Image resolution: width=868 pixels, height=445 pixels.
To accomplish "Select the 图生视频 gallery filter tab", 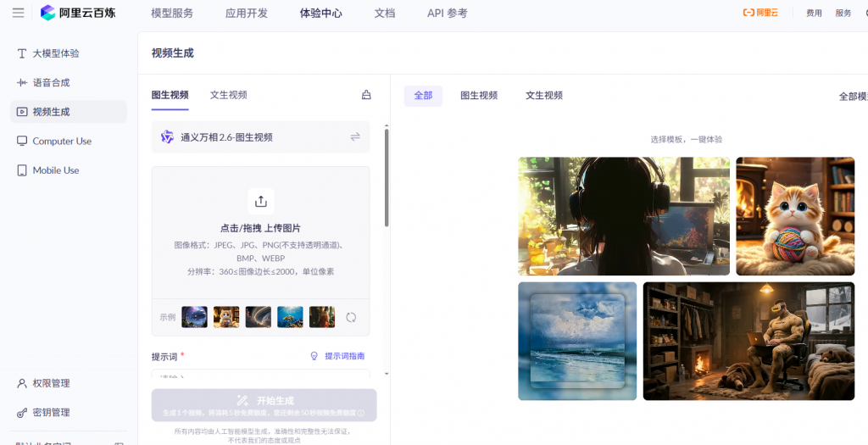I will [x=479, y=96].
